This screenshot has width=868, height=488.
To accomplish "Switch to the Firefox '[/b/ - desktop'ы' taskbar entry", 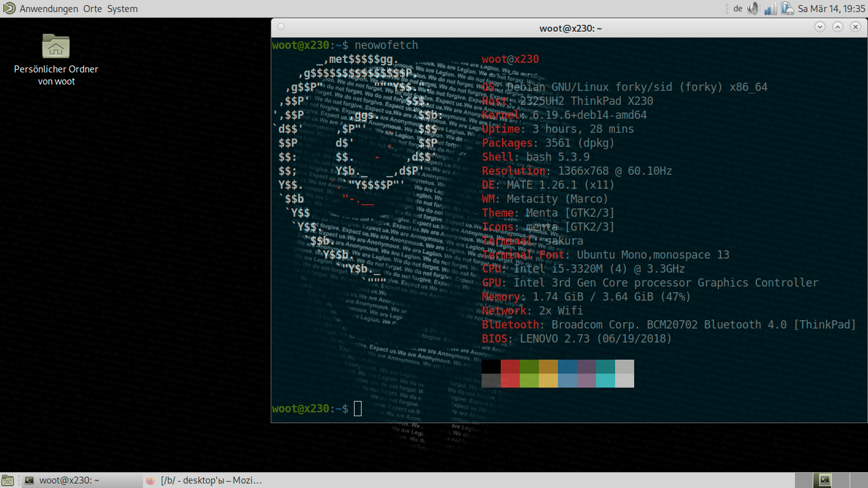I will click(x=205, y=480).
